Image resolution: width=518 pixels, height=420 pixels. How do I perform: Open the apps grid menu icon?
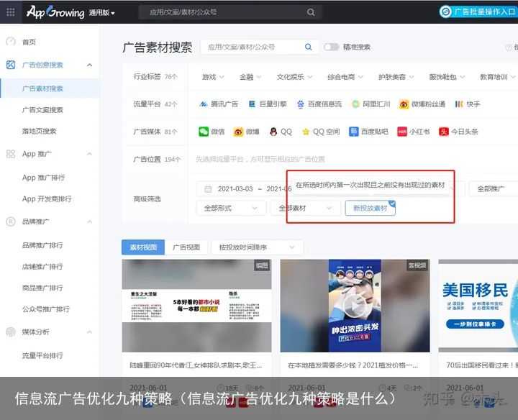pyautogui.click(x=11, y=12)
